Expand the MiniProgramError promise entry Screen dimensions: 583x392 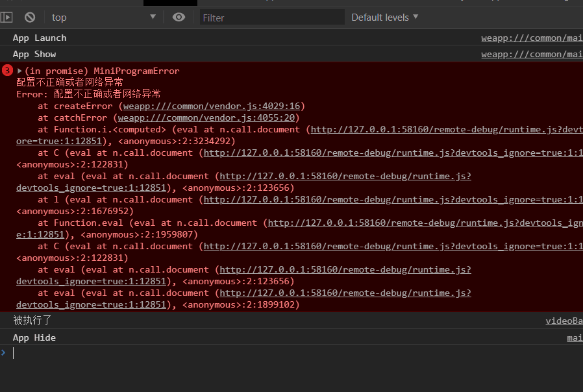coord(19,71)
